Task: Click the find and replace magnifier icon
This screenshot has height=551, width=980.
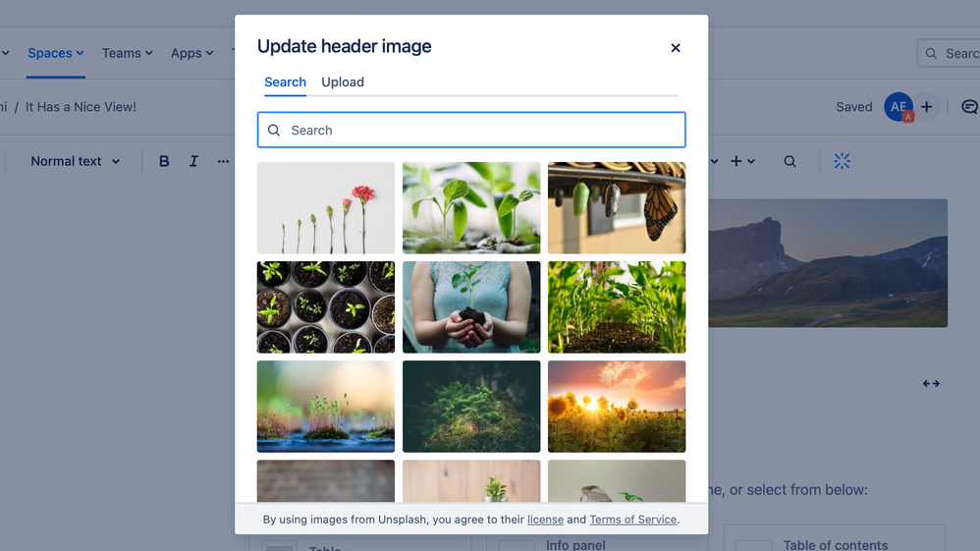Action: pyautogui.click(x=790, y=161)
